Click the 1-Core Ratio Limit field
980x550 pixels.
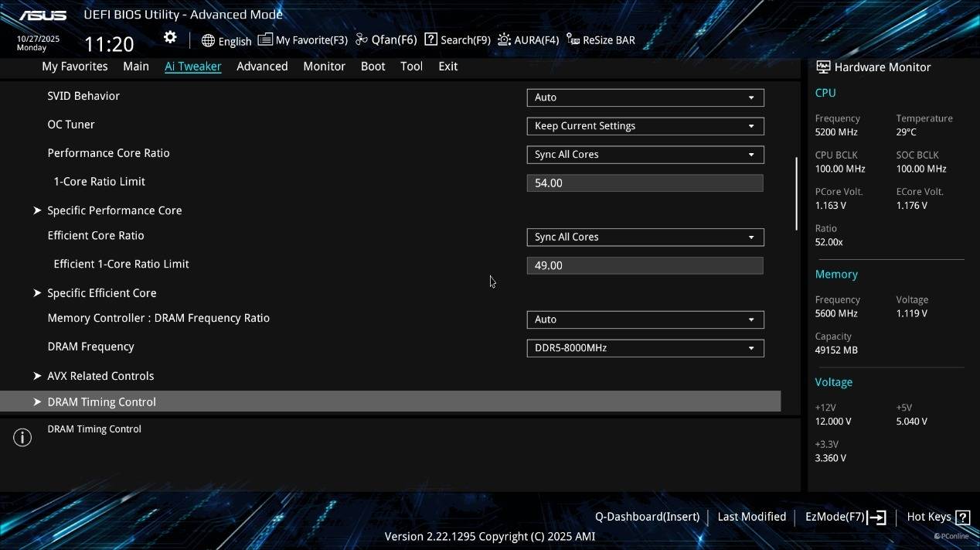[645, 183]
